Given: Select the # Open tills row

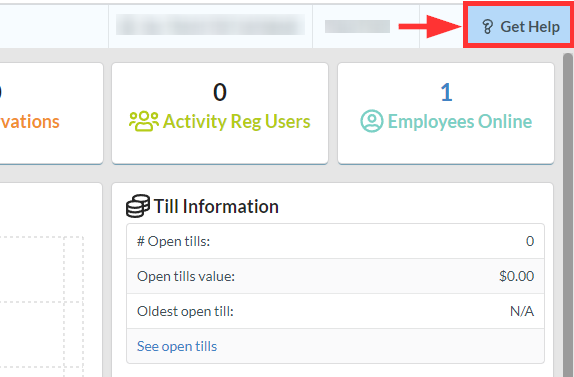Looking at the screenshot, I should click(x=335, y=241).
